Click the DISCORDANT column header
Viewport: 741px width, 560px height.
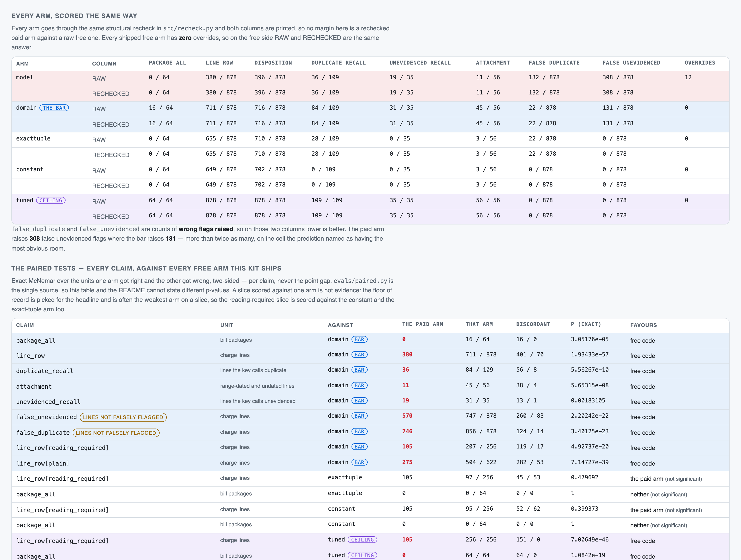533,324
